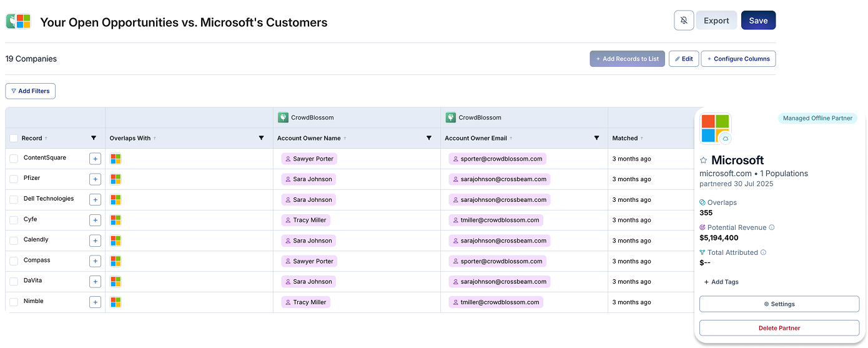
Task: Check the Calendly row checkbox
Action: click(x=14, y=241)
